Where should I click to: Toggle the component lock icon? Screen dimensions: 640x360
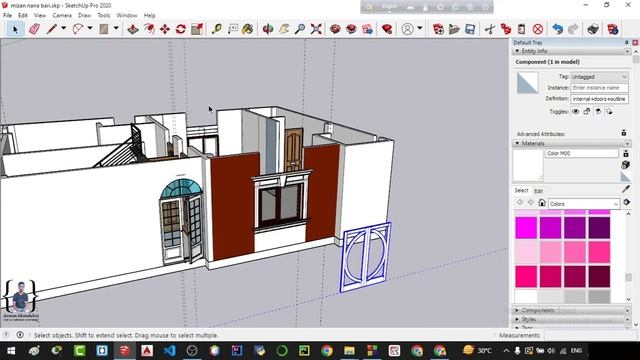click(587, 111)
